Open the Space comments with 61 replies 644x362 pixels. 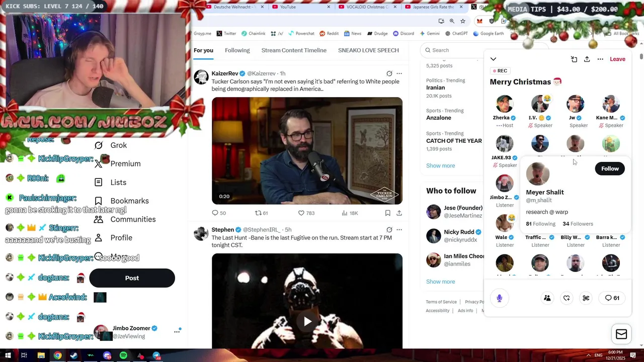coord(612,298)
